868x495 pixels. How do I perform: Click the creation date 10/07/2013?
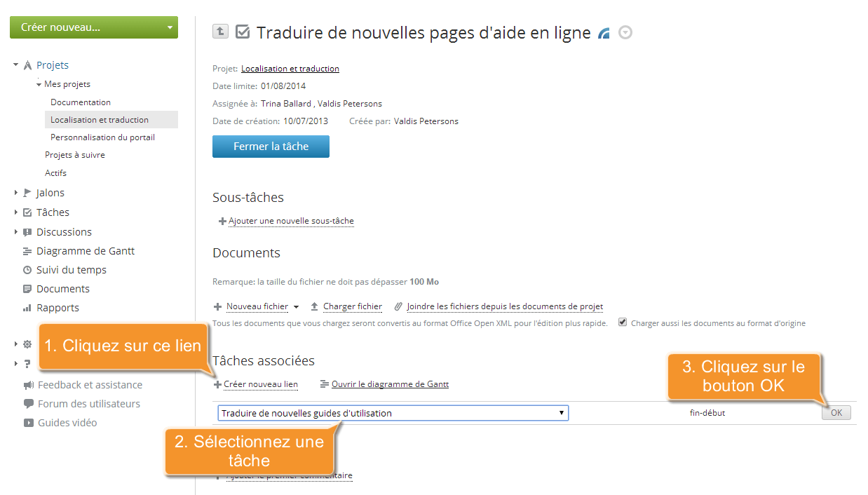pyautogui.click(x=306, y=121)
